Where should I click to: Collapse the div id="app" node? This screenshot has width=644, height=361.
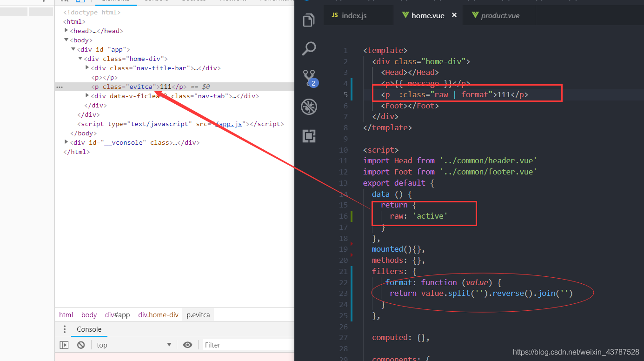pyautogui.click(x=73, y=49)
